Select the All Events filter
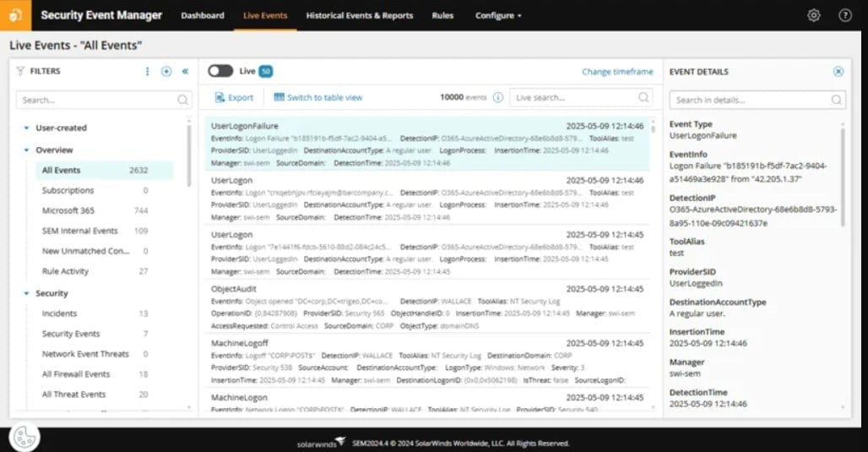 [x=105, y=170]
